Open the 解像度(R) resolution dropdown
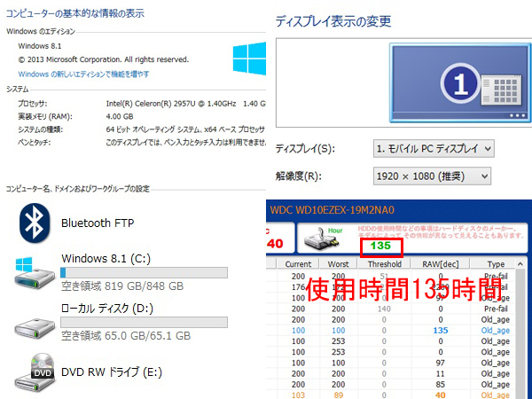Image resolution: width=532 pixels, height=399 pixels. [x=432, y=176]
